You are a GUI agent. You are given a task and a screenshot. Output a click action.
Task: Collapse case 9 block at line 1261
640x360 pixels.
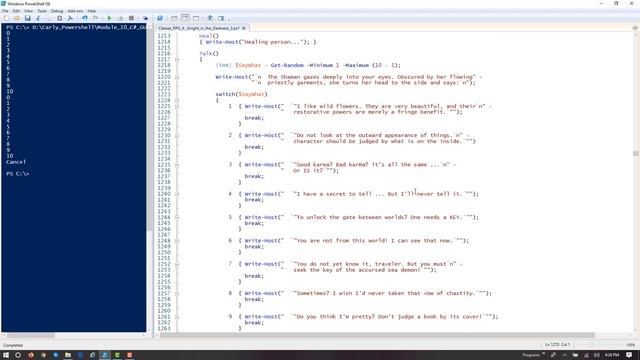(177, 317)
